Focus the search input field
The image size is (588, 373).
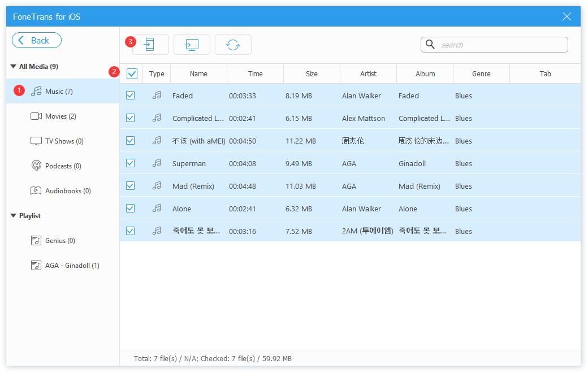click(x=494, y=45)
